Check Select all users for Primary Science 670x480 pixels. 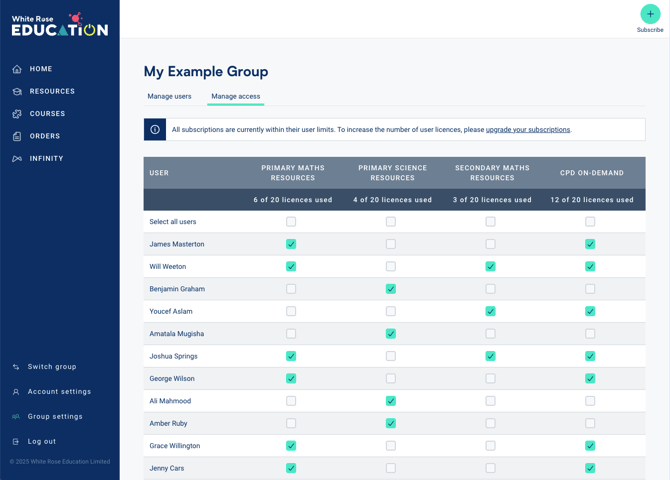pos(391,221)
